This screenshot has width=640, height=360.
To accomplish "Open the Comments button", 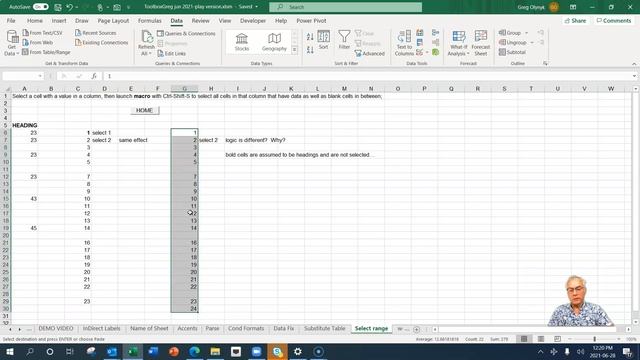I will pyautogui.click(x=614, y=20).
